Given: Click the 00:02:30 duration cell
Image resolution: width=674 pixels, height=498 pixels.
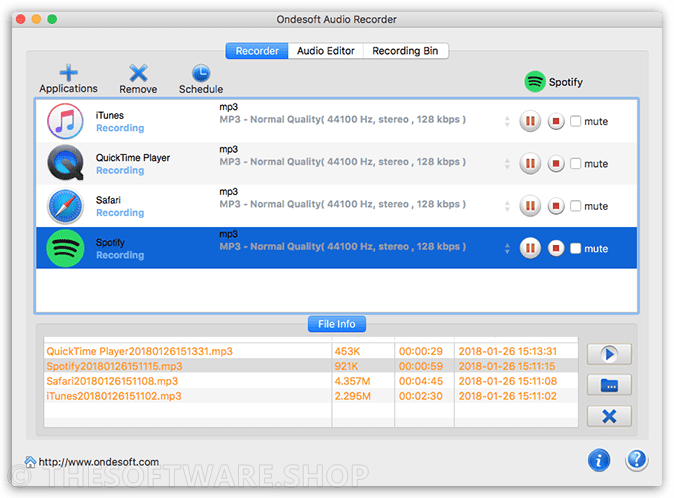Looking at the screenshot, I should pos(420,396).
